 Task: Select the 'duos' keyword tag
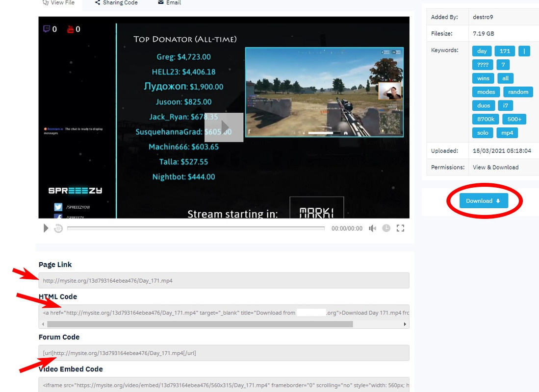[x=483, y=105]
